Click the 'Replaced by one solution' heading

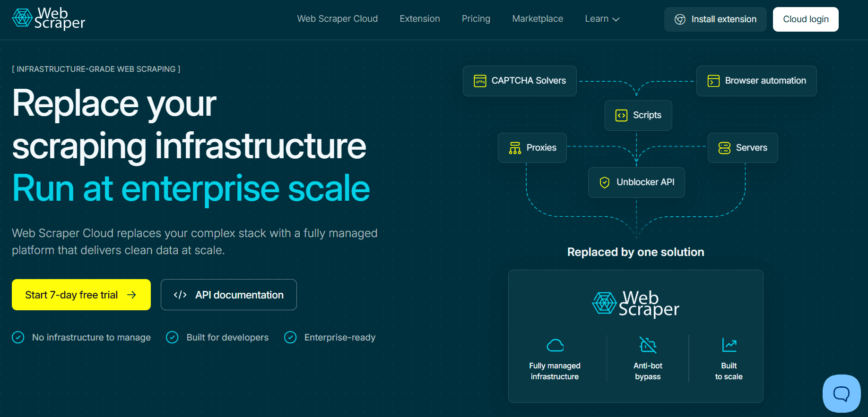coord(635,252)
